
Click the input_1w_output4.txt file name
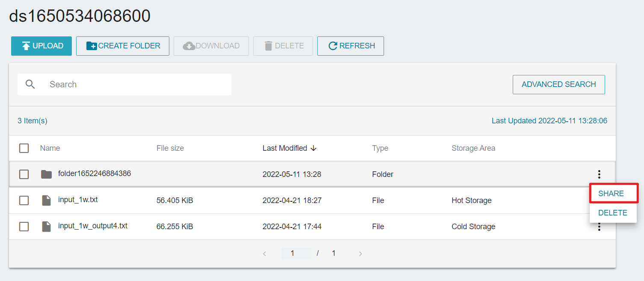click(x=93, y=226)
